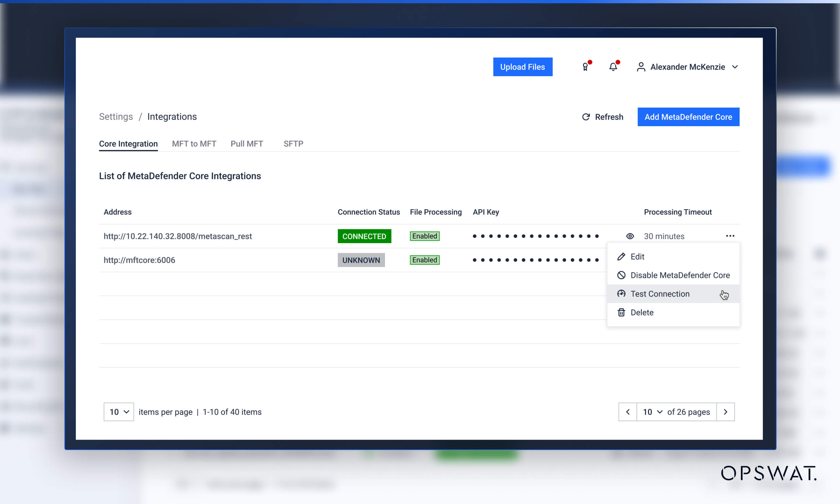This screenshot has height=504, width=840.
Task: Click Add MetaDefender Core button
Action: point(689,117)
